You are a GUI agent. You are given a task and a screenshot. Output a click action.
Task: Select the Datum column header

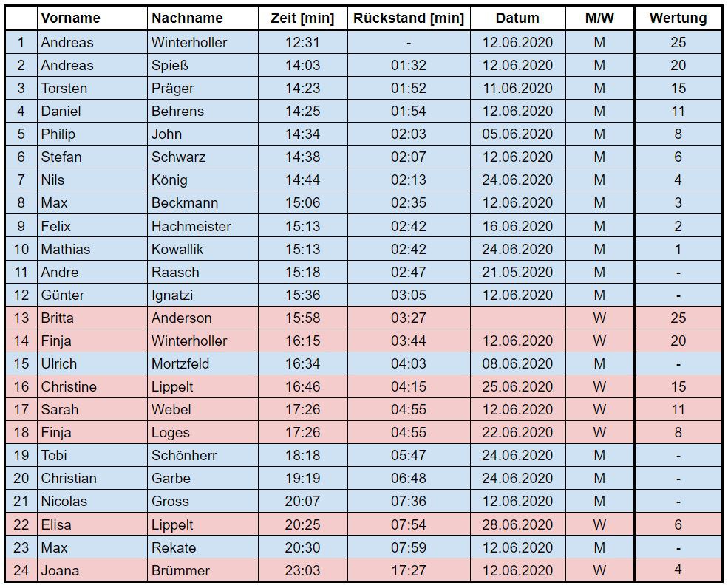click(x=517, y=18)
